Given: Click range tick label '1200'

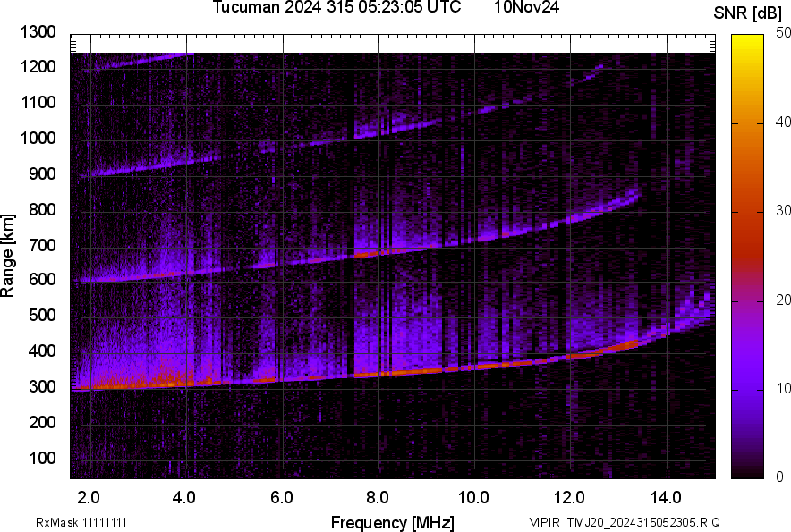Looking at the screenshot, I should click(38, 66).
